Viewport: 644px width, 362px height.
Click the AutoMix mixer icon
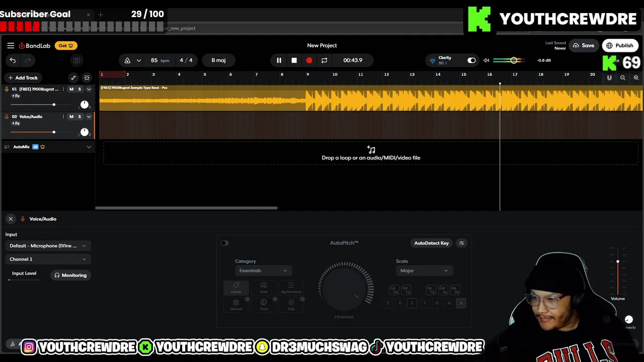7,147
